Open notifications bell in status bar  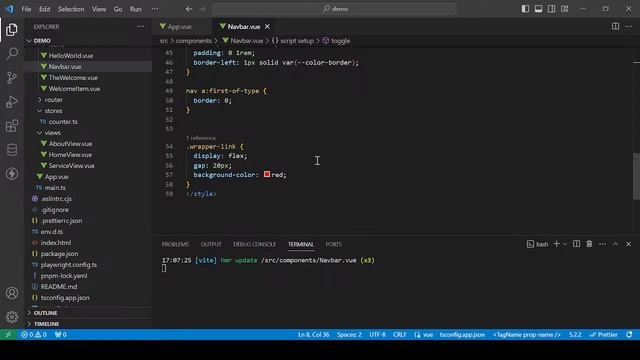[629, 335]
